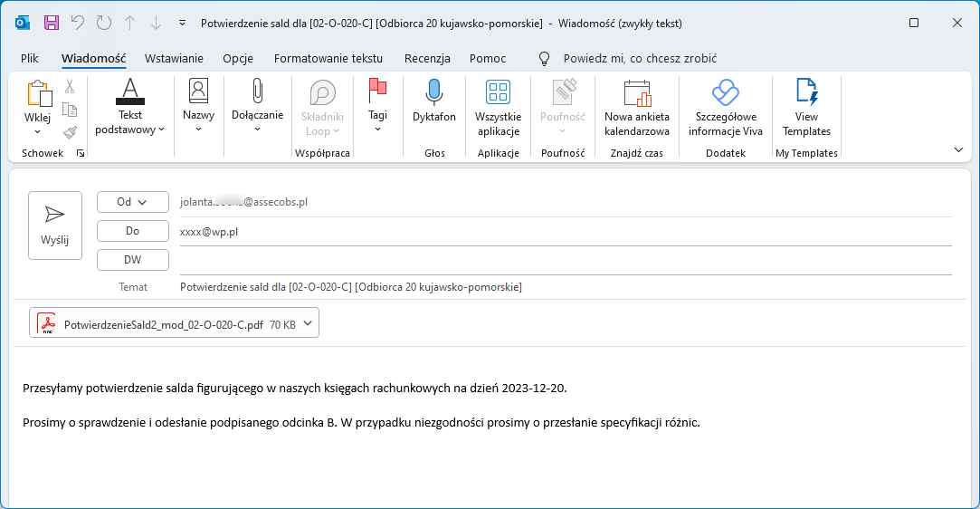
Task: Open View Templates add-in
Action: (x=806, y=107)
